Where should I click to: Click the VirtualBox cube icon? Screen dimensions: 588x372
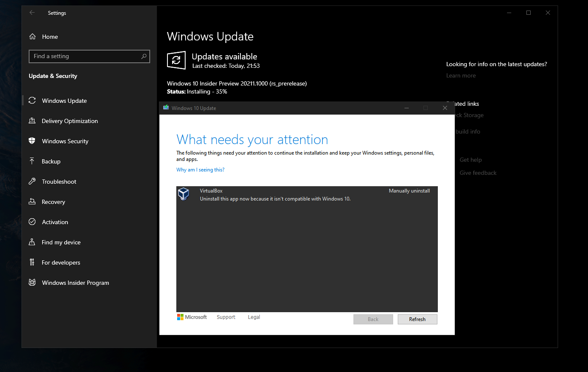click(183, 194)
